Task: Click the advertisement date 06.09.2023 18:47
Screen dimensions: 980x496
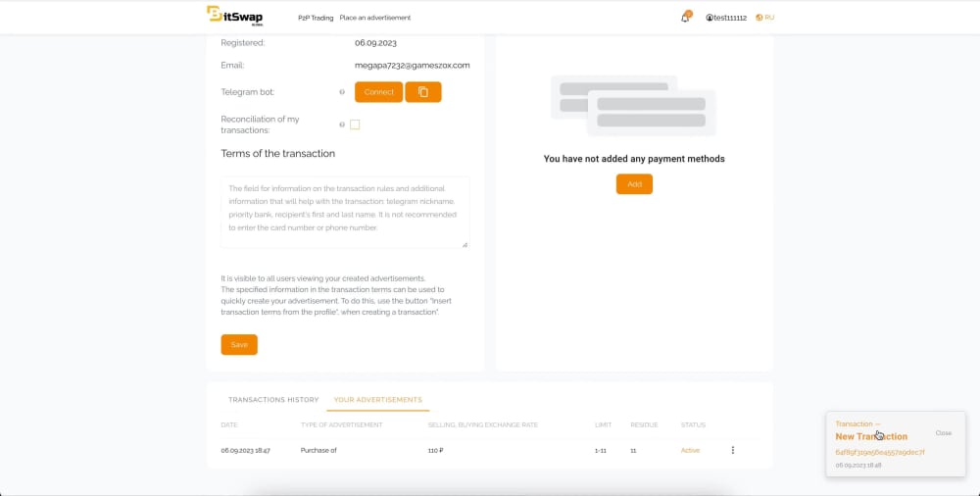Action: pyautogui.click(x=246, y=450)
